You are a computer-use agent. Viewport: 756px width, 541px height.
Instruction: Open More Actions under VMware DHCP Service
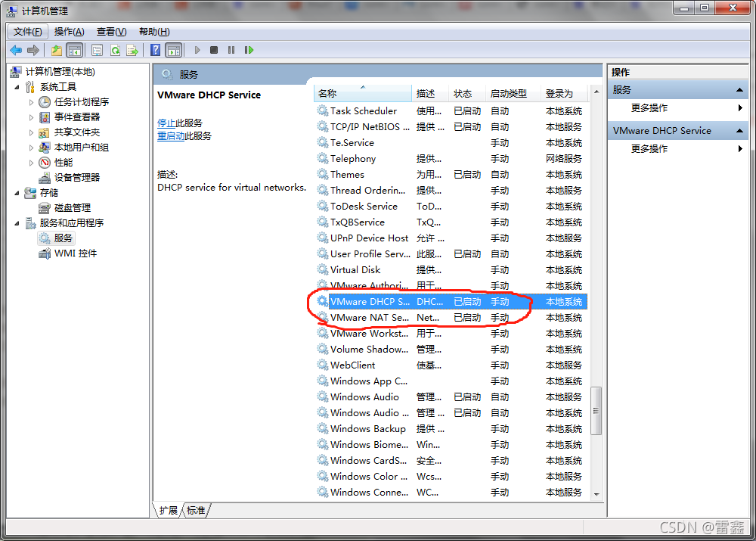coord(677,149)
